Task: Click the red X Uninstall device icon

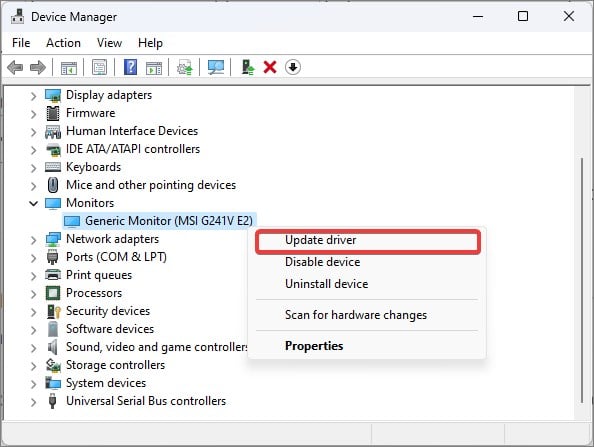Action: [x=270, y=67]
